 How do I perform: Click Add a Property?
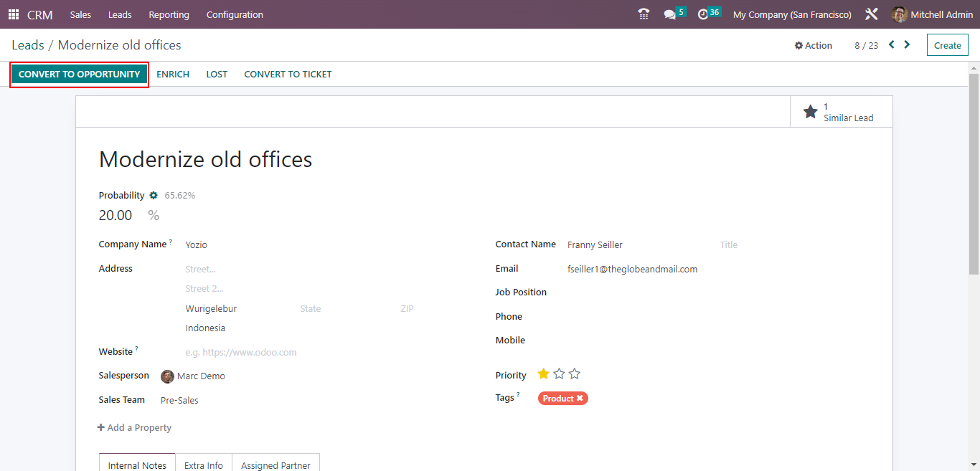click(x=134, y=427)
